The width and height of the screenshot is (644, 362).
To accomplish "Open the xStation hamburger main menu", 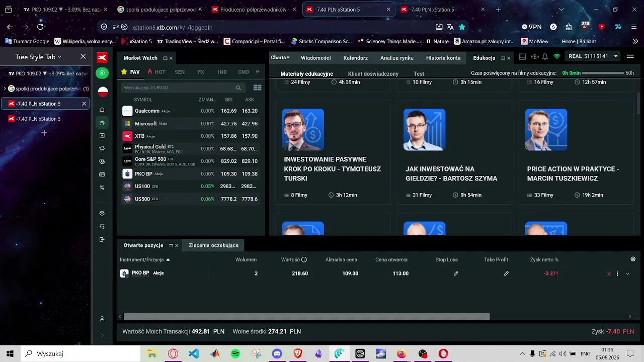I will coord(630,56).
